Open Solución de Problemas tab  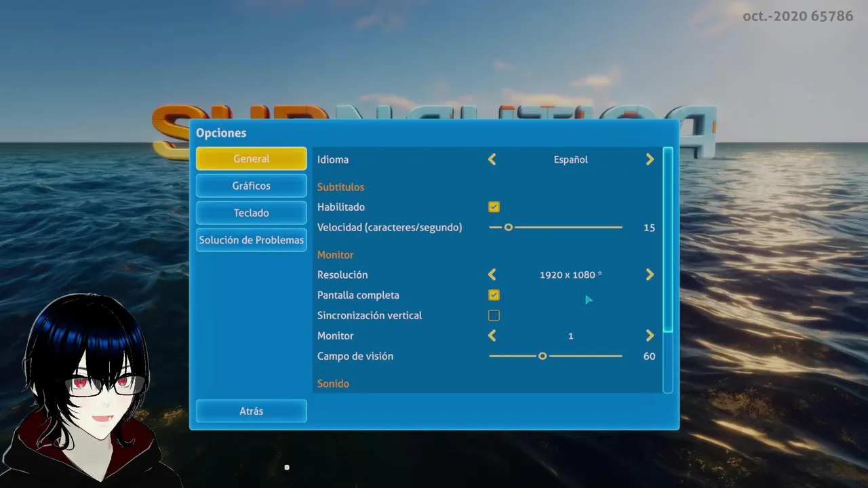tap(251, 240)
